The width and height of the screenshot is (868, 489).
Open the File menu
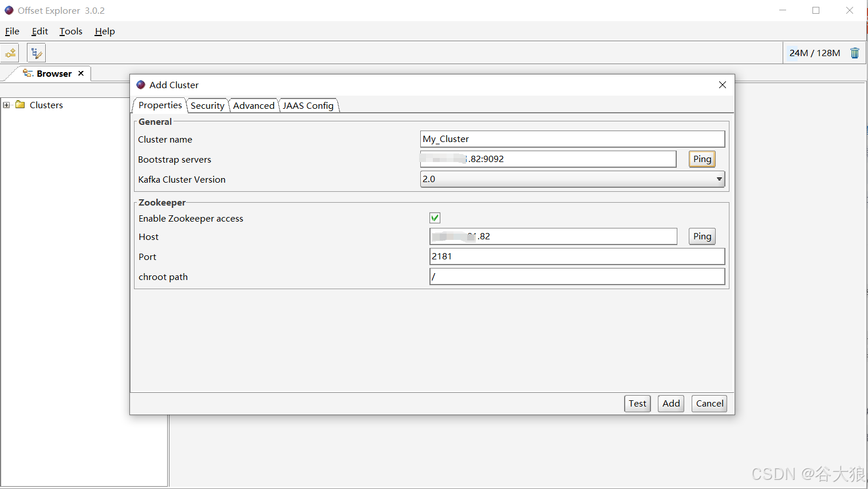click(12, 31)
